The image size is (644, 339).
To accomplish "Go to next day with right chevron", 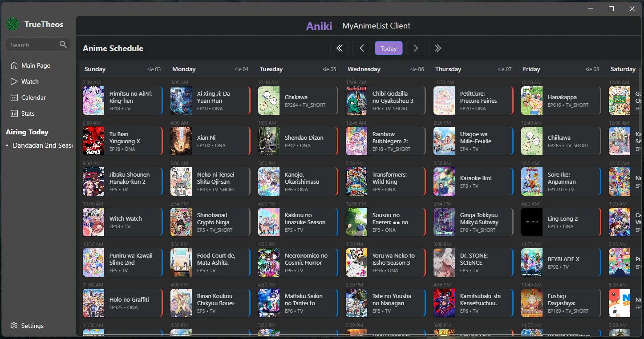I will [x=415, y=48].
